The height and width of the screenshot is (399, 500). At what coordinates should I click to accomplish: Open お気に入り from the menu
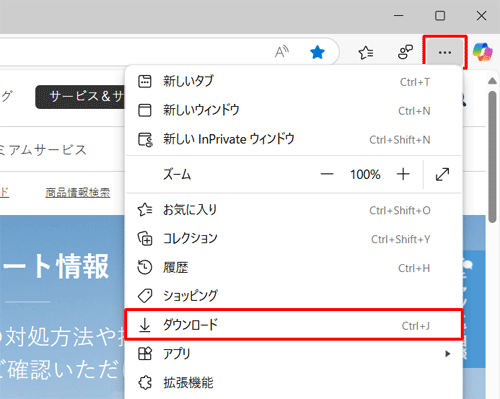(x=294, y=210)
